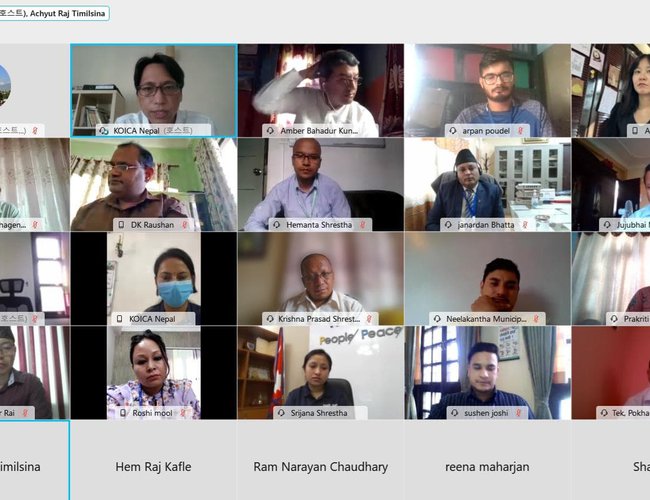
Task: Click the phone icon on the masked KOICA Nepal tile
Action: coord(120,319)
